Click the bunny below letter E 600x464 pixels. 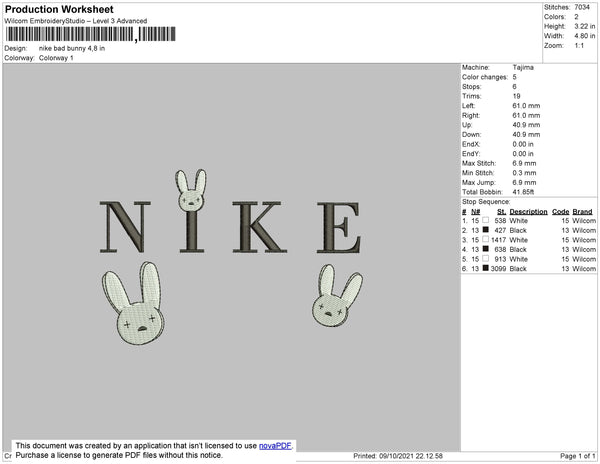pyautogui.click(x=337, y=295)
